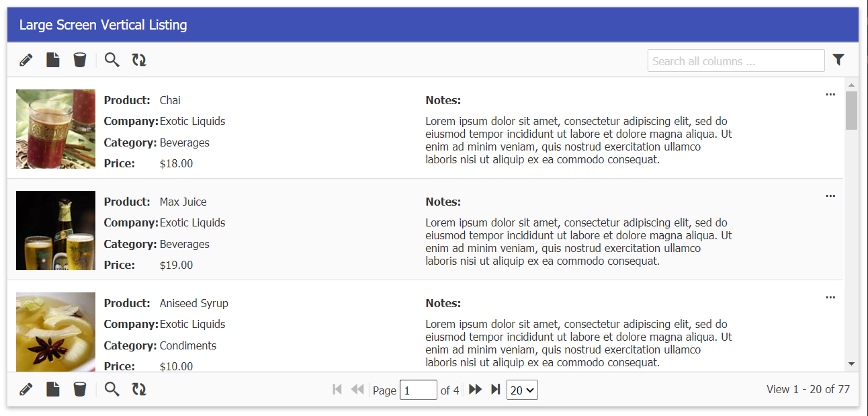The image size is (868, 416).
Task: Click the Search all columns field
Action: [736, 61]
